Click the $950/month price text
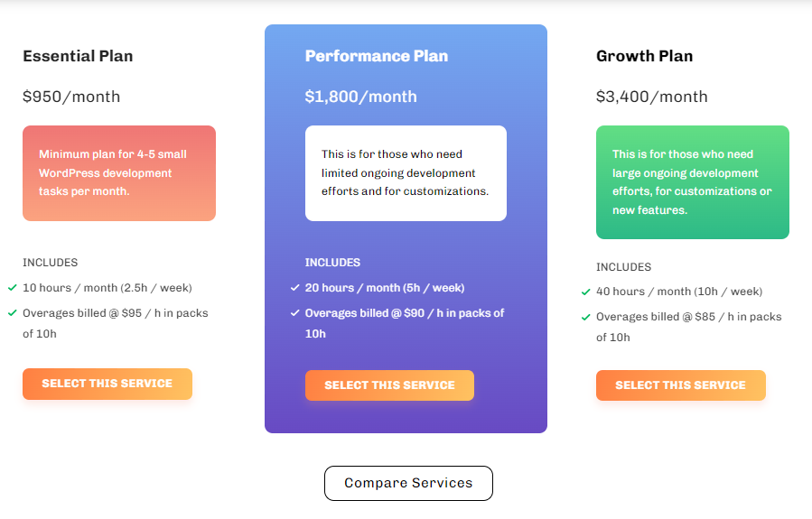Viewport: 812px width, 519px height. 71,97
